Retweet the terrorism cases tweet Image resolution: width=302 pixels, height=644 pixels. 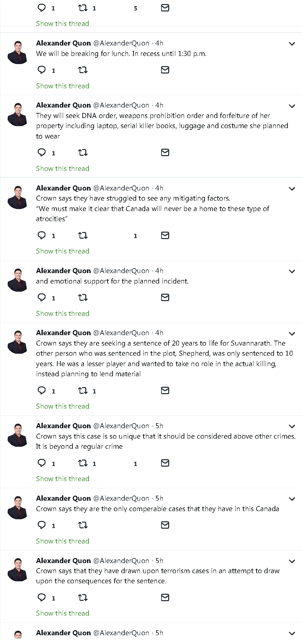point(83,597)
